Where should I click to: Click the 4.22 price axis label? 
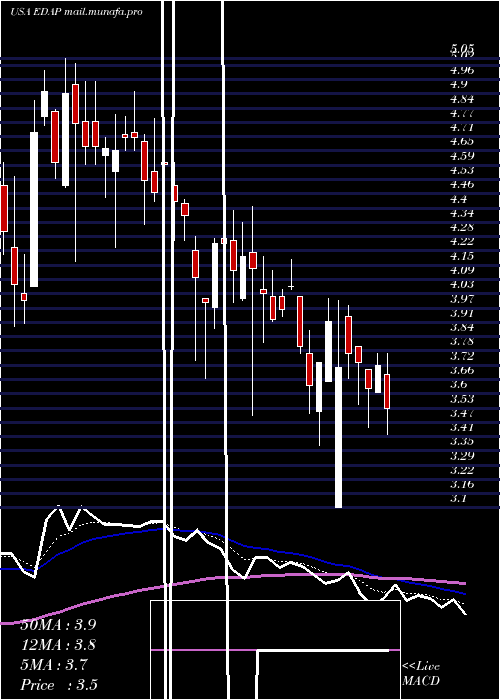(x=462, y=242)
